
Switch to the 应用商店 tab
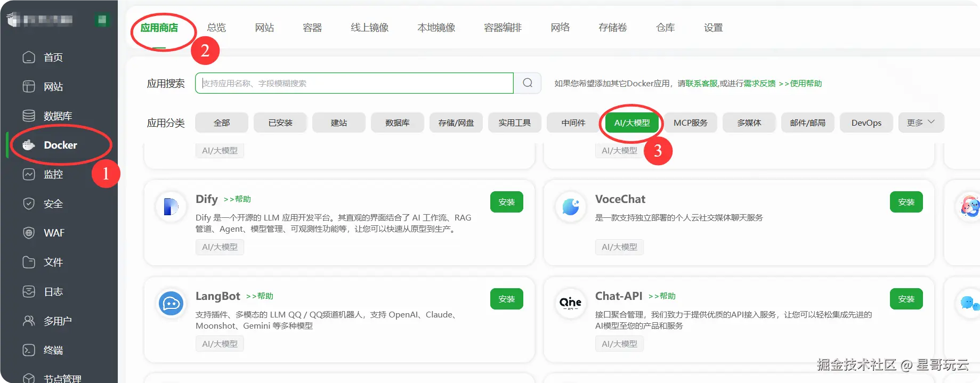click(x=159, y=28)
